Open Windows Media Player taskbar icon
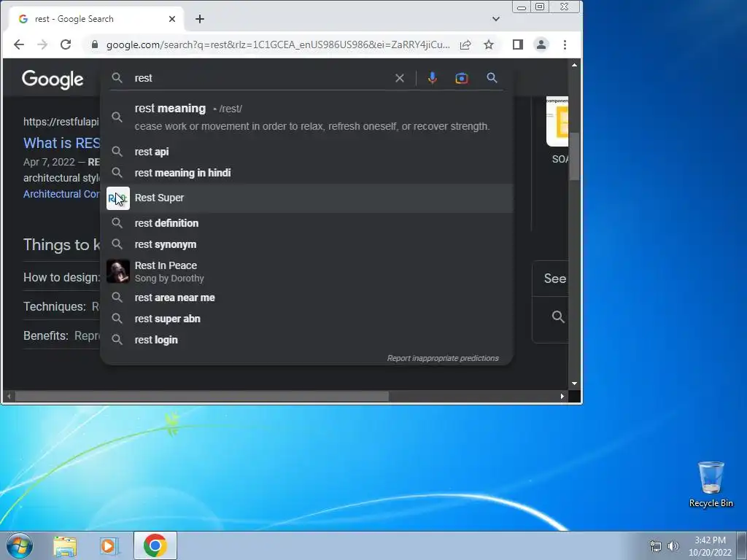This screenshot has height=560, width=747. [109, 546]
